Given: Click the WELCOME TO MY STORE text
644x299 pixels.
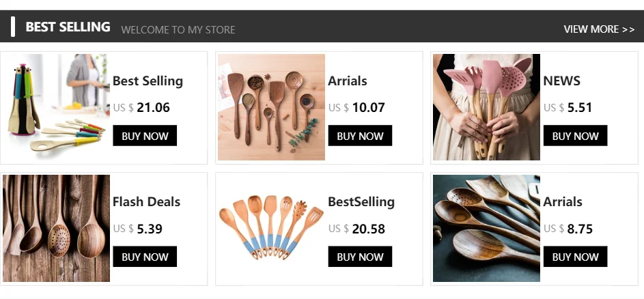Looking at the screenshot, I should point(178,29).
